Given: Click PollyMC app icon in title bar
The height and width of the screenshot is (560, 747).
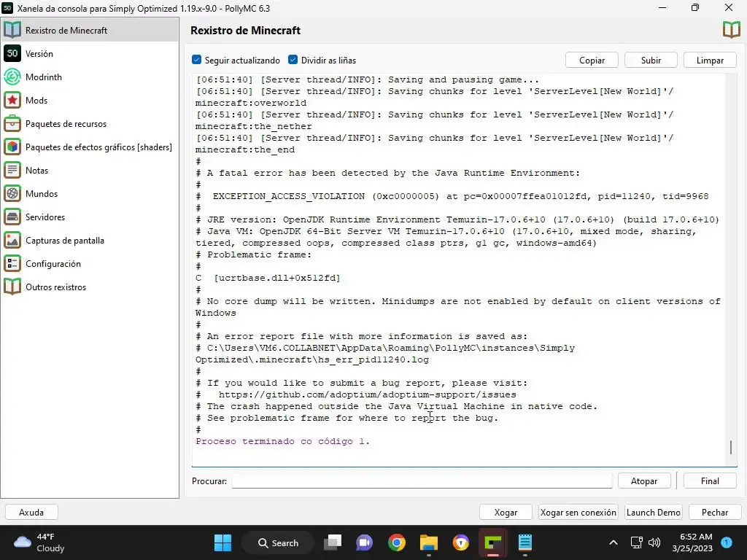Looking at the screenshot, I should [x=7, y=8].
